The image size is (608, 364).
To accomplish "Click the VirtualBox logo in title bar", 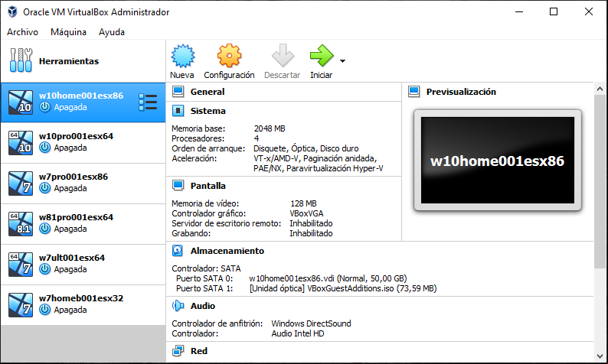I will tap(12, 11).
